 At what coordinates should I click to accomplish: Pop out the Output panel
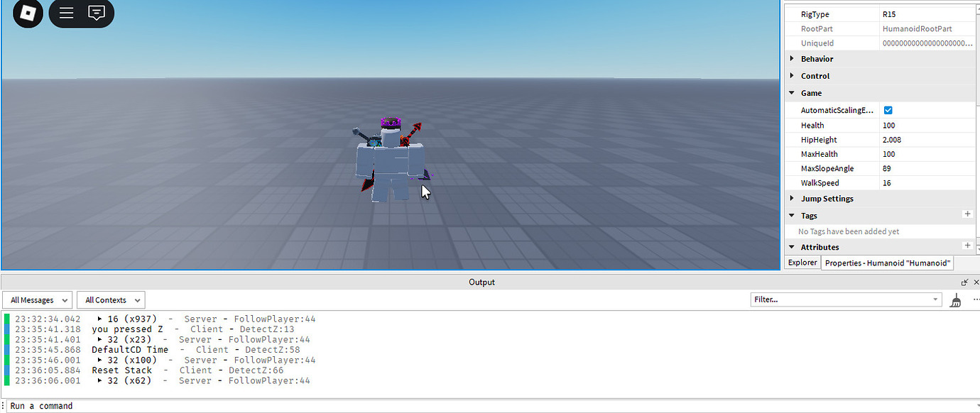(x=964, y=282)
